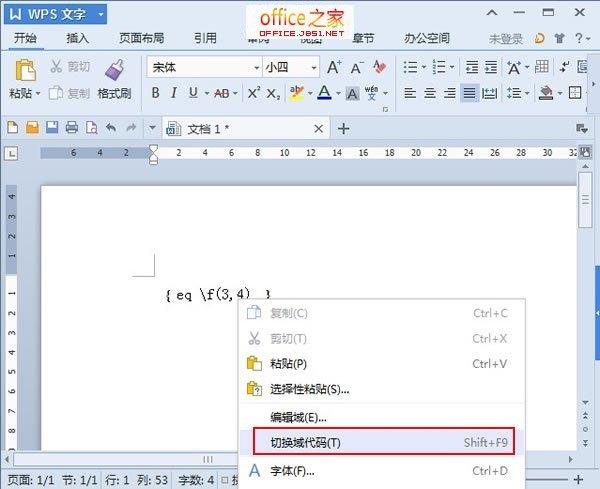The width and height of the screenshot is (600, 489).
Task: Switch to the 开始 ribbon tab
Action: pyautogui.click(x=25, y=38)
